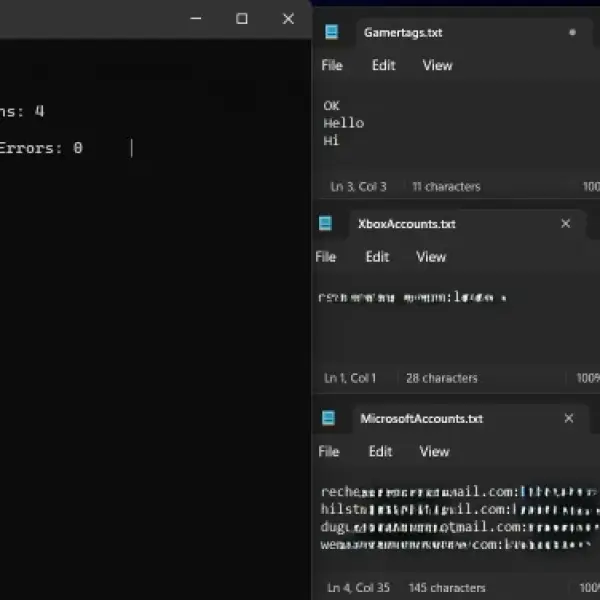The image size is (600, 600).
Task: Click the account line in XboxAccounts.txt
Action: click(x=412, y=297)
